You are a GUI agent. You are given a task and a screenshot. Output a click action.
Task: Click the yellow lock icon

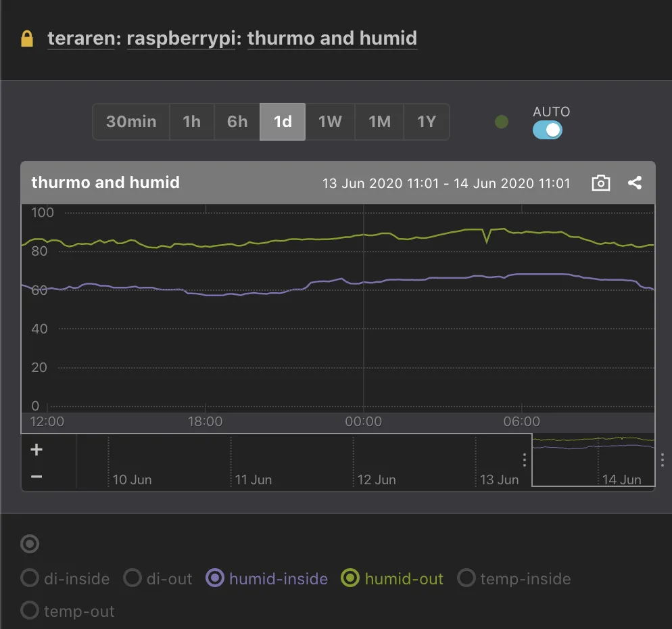27,38
